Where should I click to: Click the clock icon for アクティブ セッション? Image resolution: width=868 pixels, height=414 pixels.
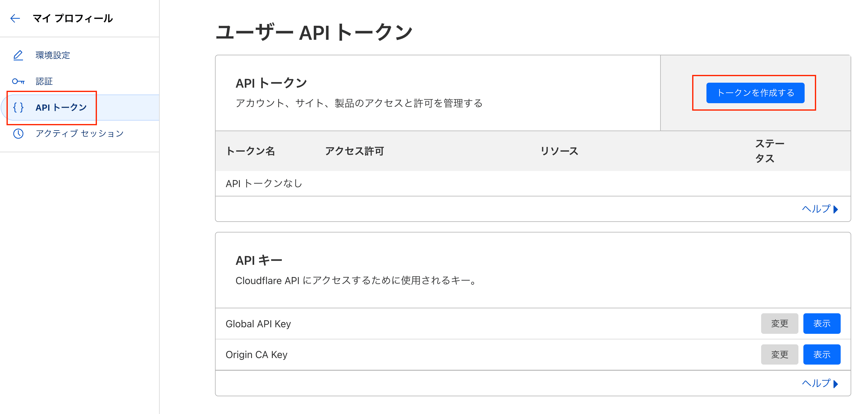click(x=18, y=134)
